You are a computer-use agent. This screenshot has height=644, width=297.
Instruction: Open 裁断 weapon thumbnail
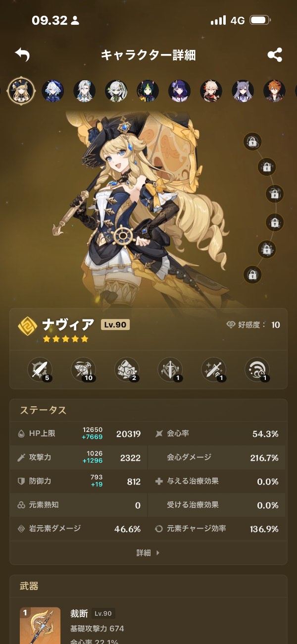coord(40,626)
